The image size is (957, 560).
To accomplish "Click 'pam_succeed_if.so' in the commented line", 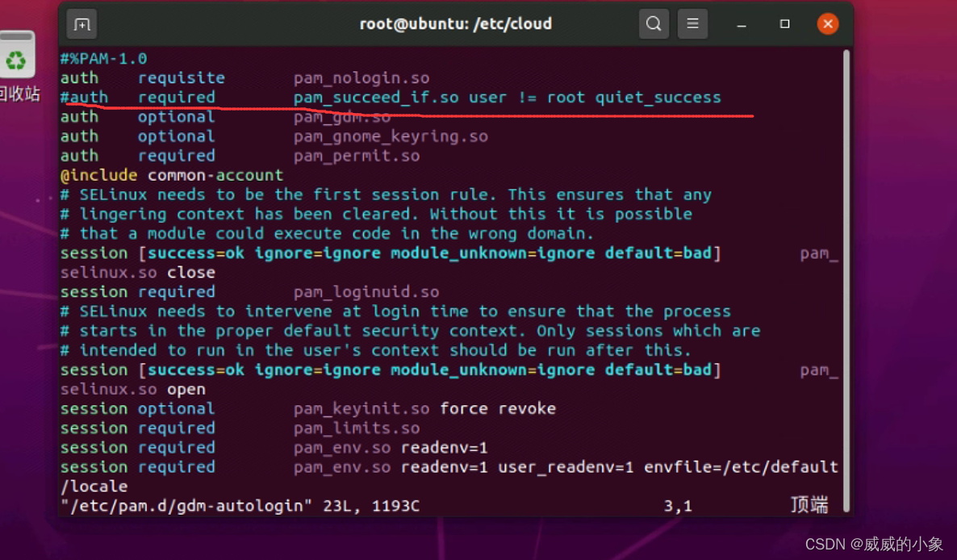I will point(376,98).
